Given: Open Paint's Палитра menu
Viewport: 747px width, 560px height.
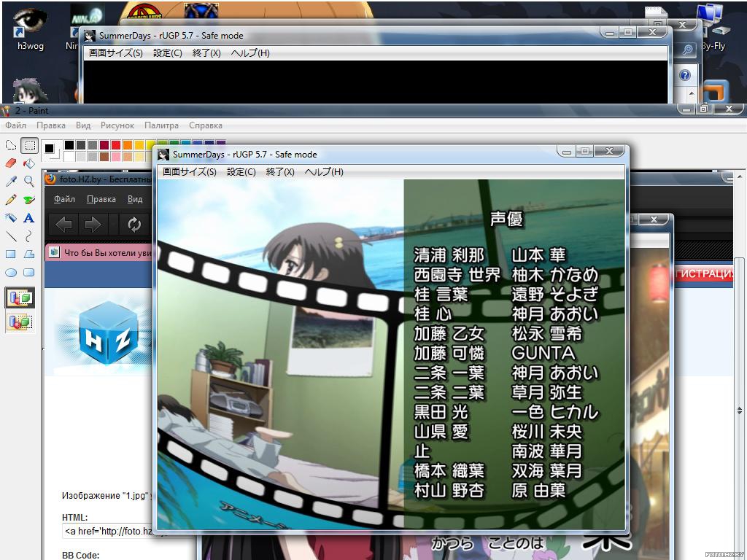Looking at the screenshot, I should 161,125.
